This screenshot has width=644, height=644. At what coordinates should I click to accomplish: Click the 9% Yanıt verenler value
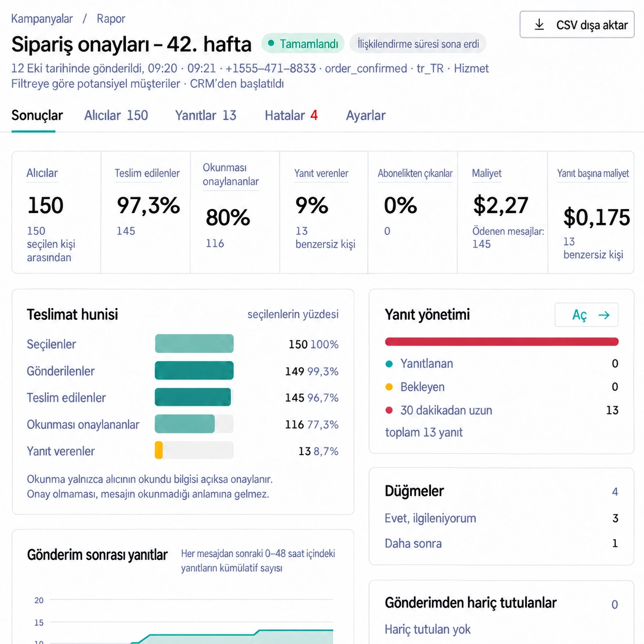point(312,205)
